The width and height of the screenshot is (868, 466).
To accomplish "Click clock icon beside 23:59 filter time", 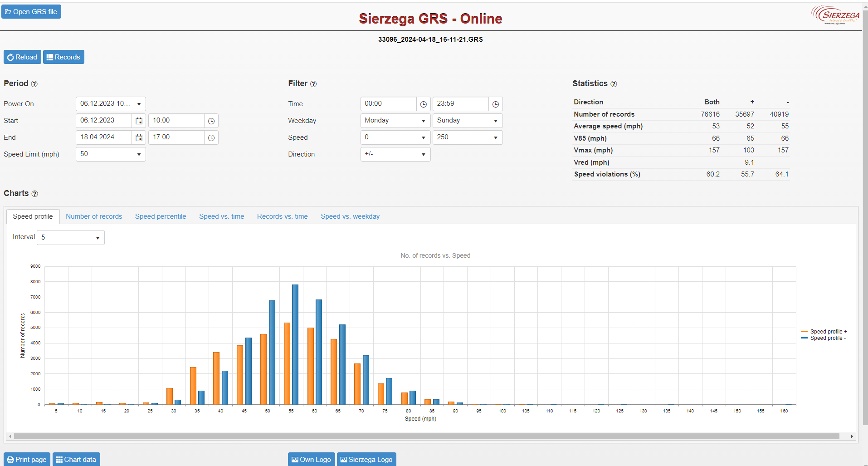I will click(496, 104).
